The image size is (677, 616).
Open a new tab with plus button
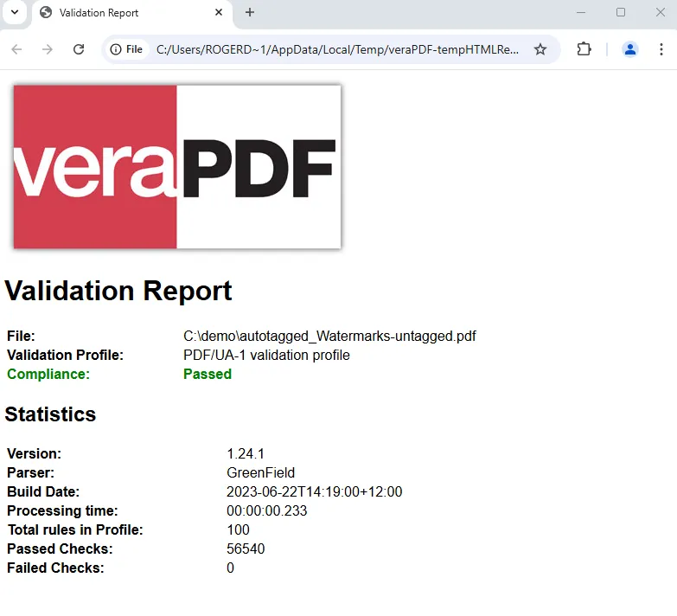[250, 12]
